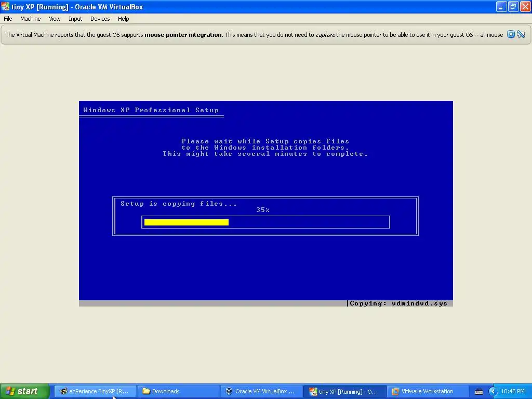Screen dimensions: 532x399
Task: Click the don't-show-again notification icon
Action: pyautogui.click(x=521, y=34)
